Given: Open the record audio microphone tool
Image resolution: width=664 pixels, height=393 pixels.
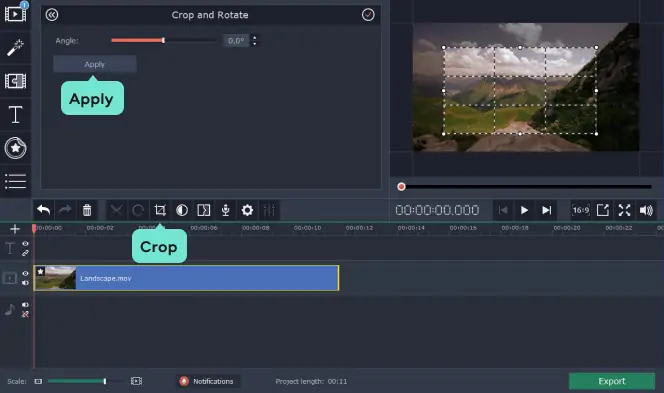Looking at the screenshot, I should pyautogui.click(x=226, y=210).
